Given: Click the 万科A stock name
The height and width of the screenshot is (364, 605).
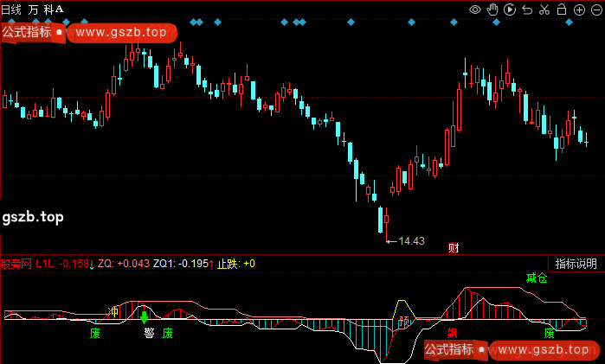Looking at the screenshot, I should 47,9.
